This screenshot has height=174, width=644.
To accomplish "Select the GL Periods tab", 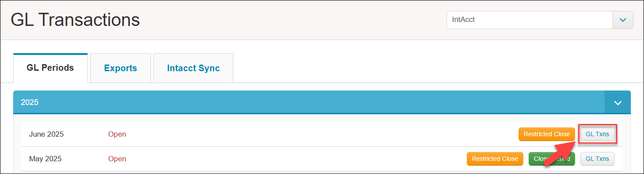I will 50,68.
